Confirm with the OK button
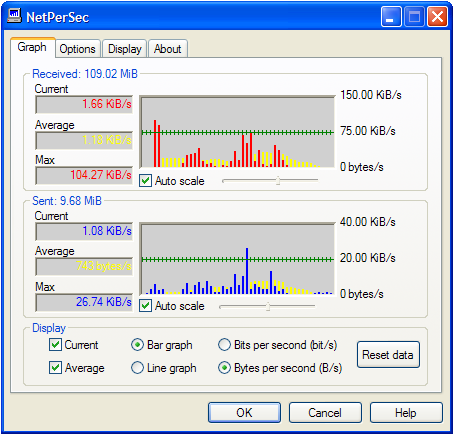Screen dimensions: 454x435 (244, 413)
